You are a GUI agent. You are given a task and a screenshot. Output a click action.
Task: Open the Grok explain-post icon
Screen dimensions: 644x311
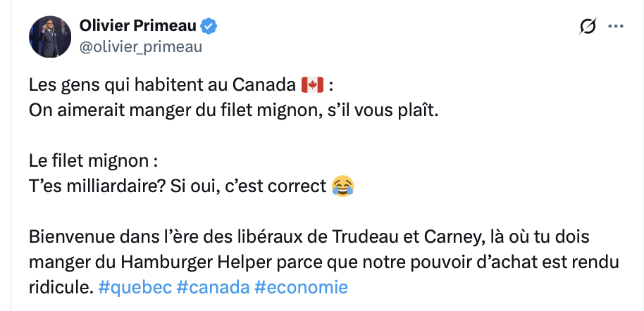tap(587, 27)
